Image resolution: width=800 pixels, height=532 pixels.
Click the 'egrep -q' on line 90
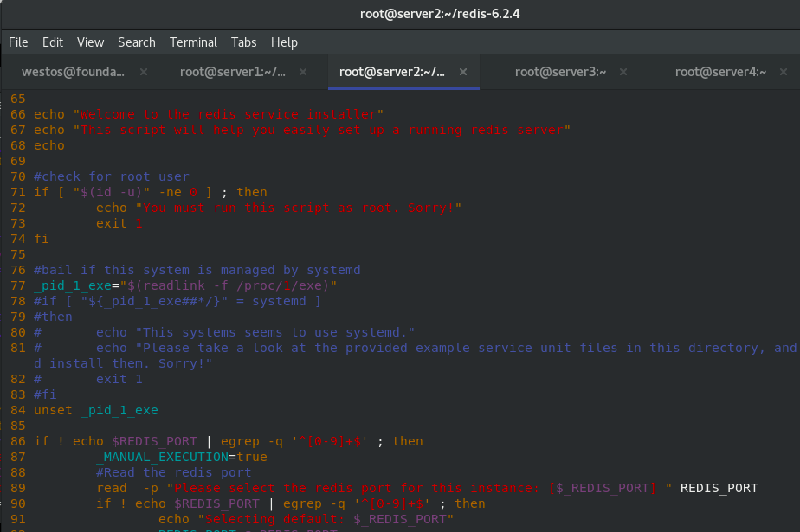click(313, 503)
